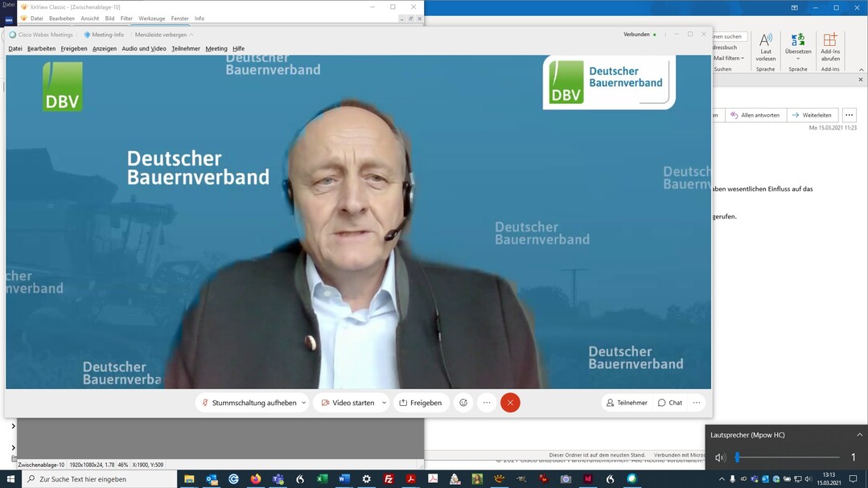Toggle Menüleiste verbergen to hide menu bar
The width and height of the screenshot is (868, 488).
(x=163, y=35)
